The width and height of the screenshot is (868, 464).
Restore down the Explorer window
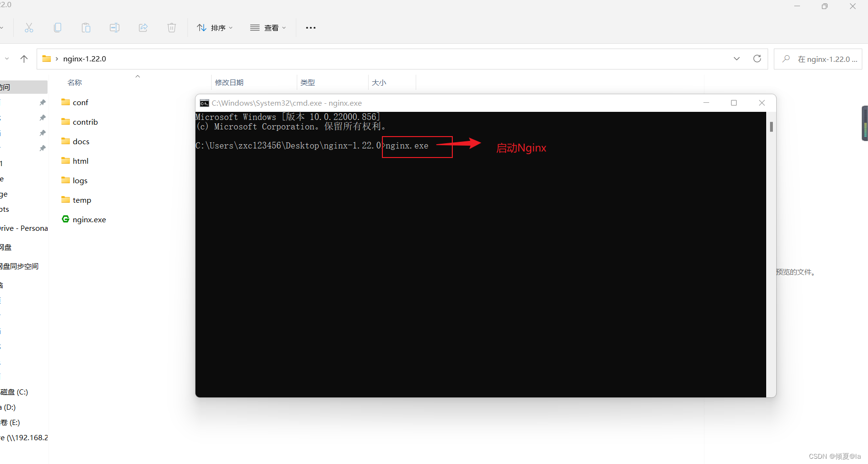pos(825,6)
